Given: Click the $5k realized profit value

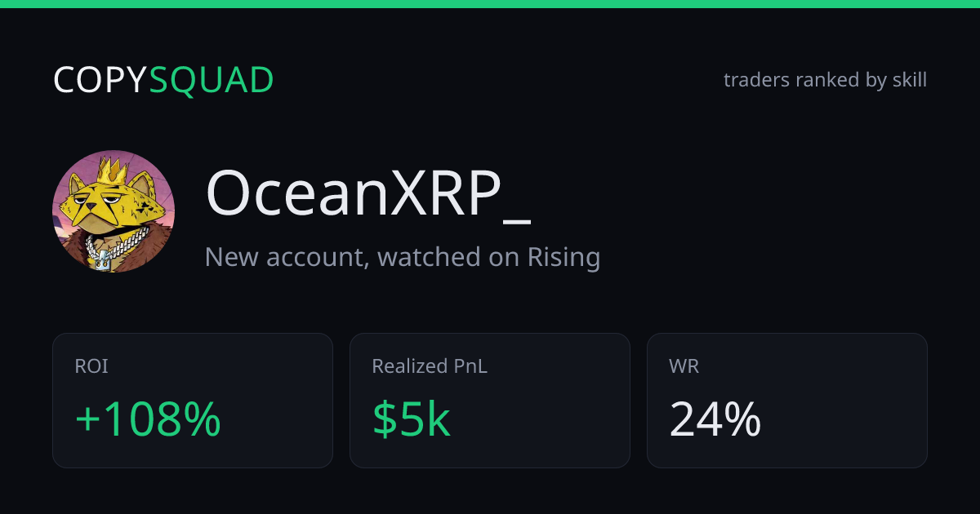Looking at the screenshot, I should 412,419.
